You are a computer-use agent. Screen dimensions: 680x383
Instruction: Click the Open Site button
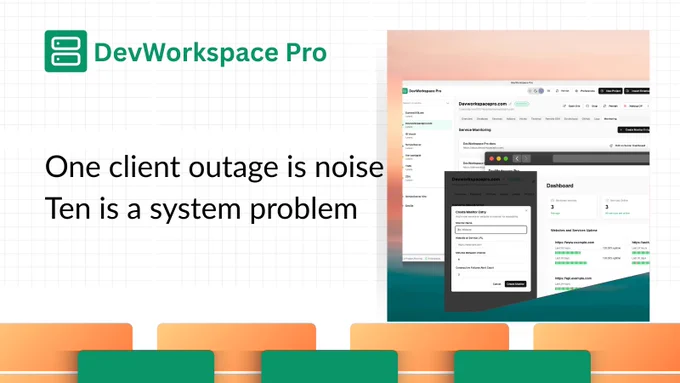[572, 106]
